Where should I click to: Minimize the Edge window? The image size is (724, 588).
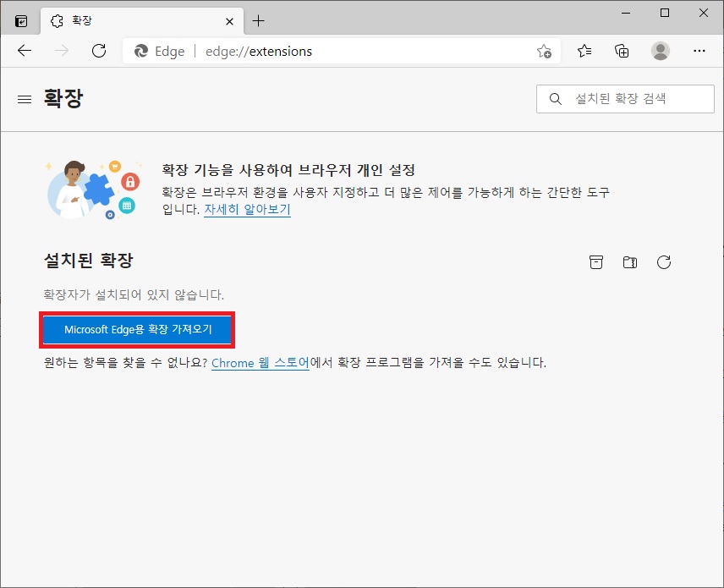tap(626, 13)
